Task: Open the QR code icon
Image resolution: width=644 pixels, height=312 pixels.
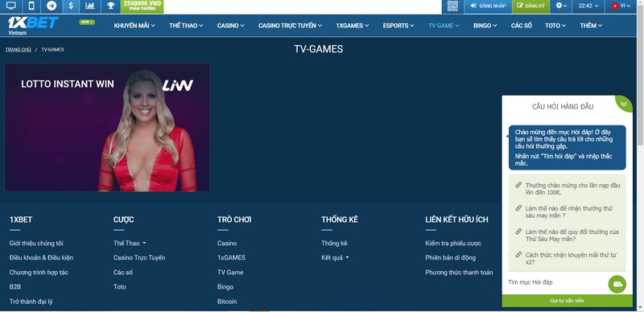Action: [x=452, y=6]
